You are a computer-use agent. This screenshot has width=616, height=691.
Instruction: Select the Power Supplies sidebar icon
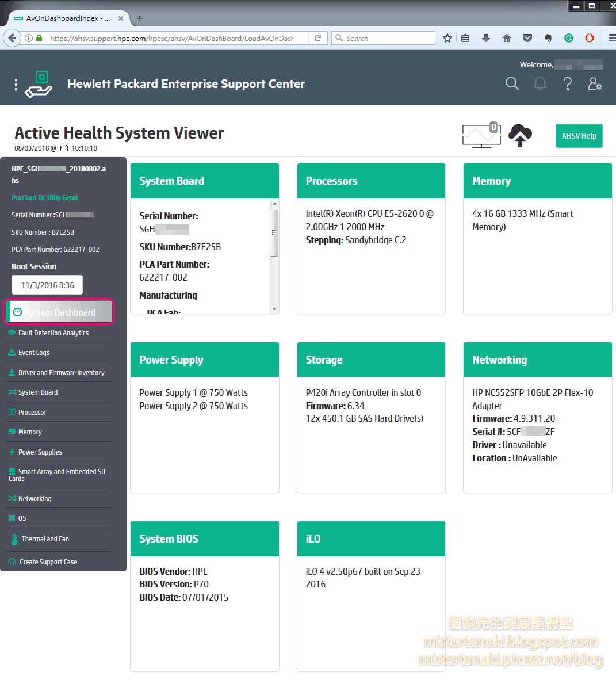click(x=12, y=452)
